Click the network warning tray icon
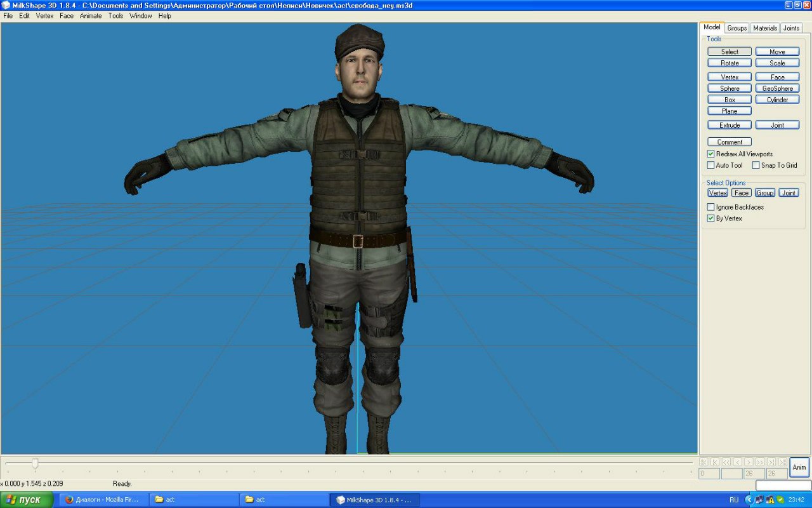The width and height of the screenshot is (812, 508). (769, 500)
